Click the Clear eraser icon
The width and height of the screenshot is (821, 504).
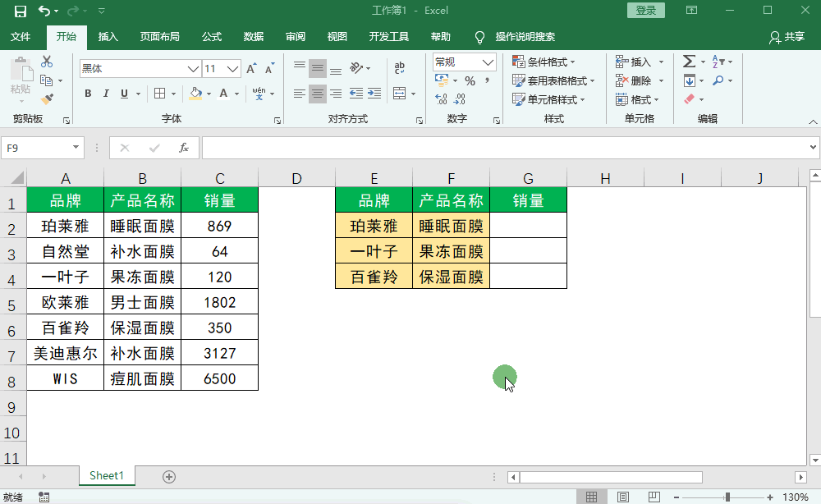coord(689,99)
